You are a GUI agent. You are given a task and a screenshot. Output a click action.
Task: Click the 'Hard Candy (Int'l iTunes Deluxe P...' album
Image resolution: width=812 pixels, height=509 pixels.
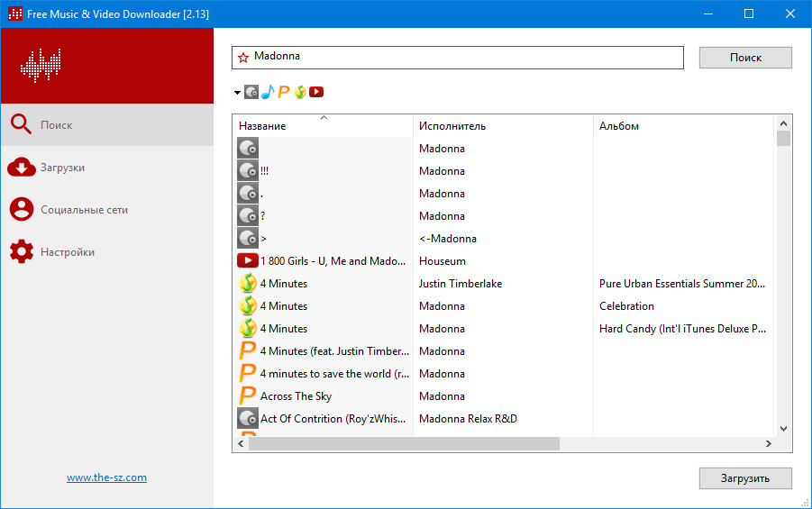pyautogui.click(x=682, y=329)
